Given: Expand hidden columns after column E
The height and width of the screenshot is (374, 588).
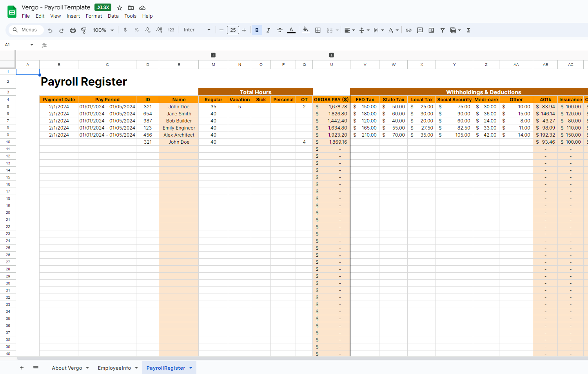Looking at the screenshot, I should [x=213, y=55].
